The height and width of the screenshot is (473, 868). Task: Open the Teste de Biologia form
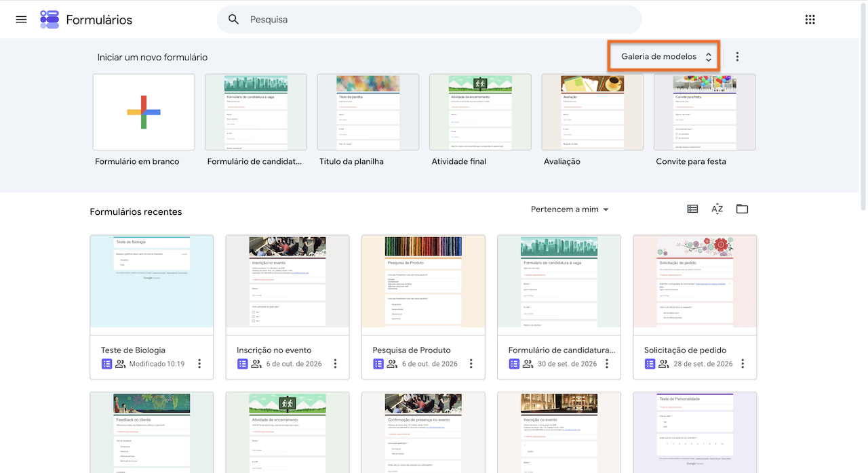(x=152, y=307)
